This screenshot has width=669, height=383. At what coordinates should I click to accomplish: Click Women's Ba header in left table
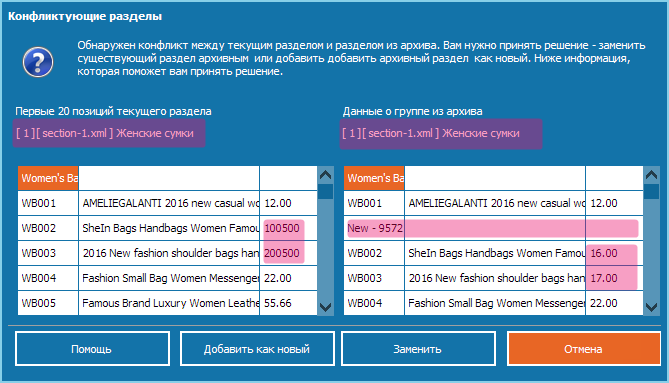click(48, 178)
